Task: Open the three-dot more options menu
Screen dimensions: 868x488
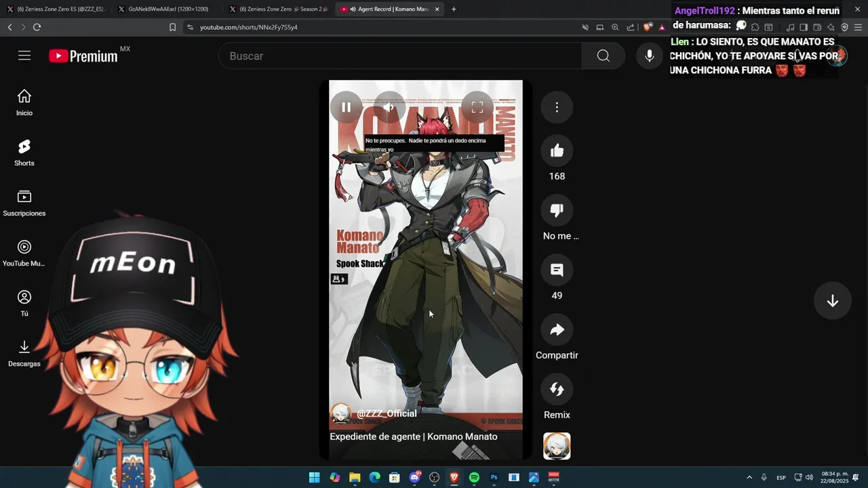Action: click(x=557, y=107)
